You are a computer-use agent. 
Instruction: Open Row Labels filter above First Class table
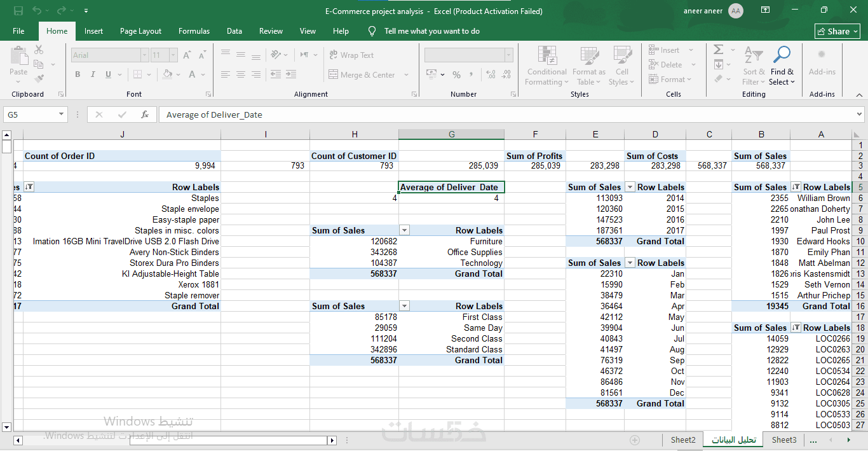(404, 306)
